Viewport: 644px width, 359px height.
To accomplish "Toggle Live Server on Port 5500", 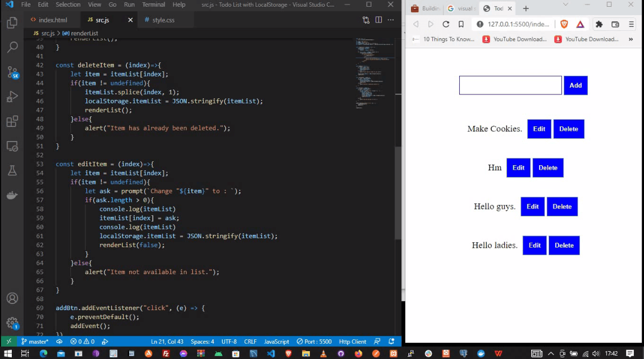I will coord(314,342).
